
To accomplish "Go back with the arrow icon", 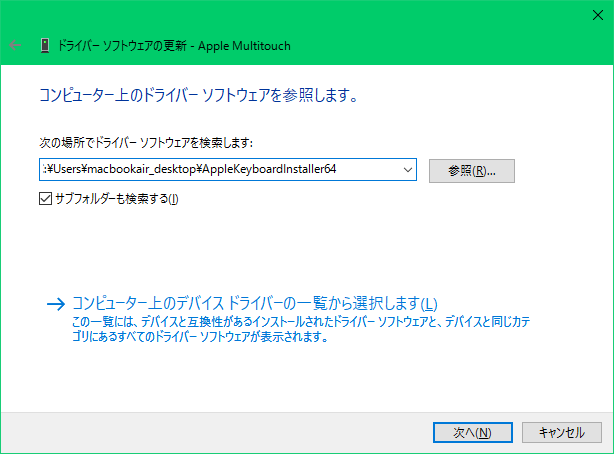I will (x=15, y=45).
